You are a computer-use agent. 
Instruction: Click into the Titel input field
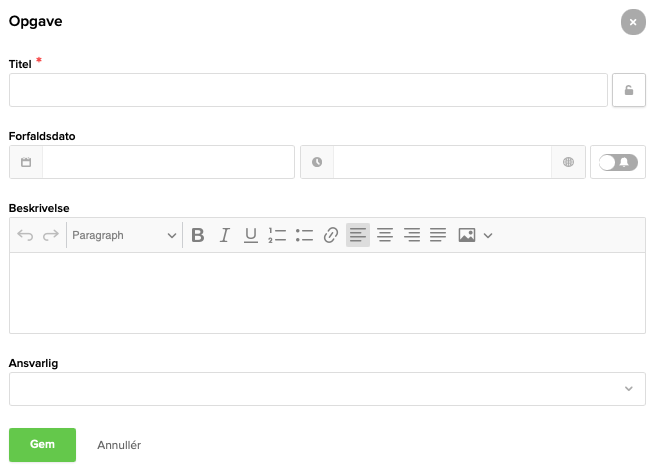click(308, 90)
